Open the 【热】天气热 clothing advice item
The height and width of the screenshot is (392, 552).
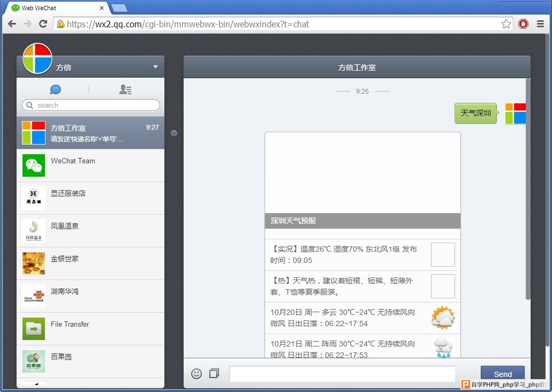tap(362, 287)
